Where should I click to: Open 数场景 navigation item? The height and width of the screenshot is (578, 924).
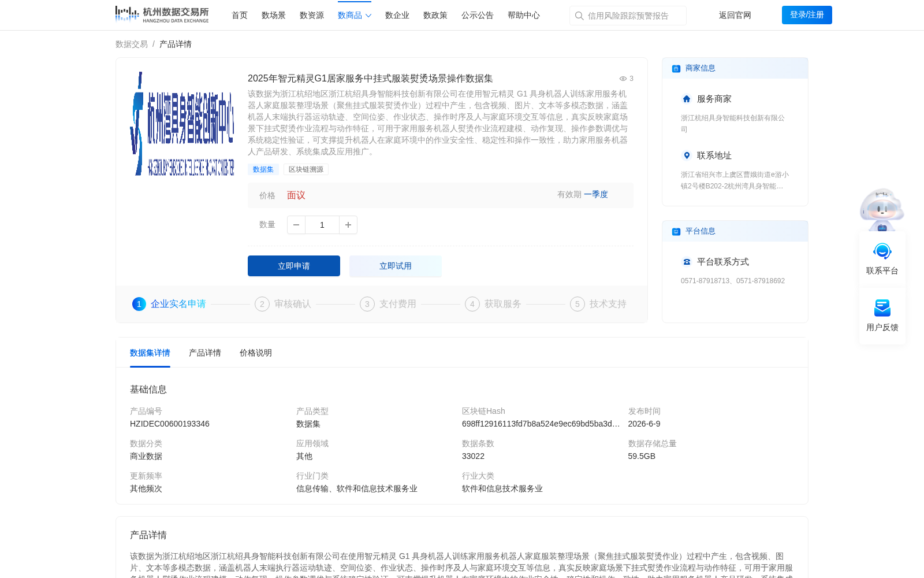tap(274, 15)
